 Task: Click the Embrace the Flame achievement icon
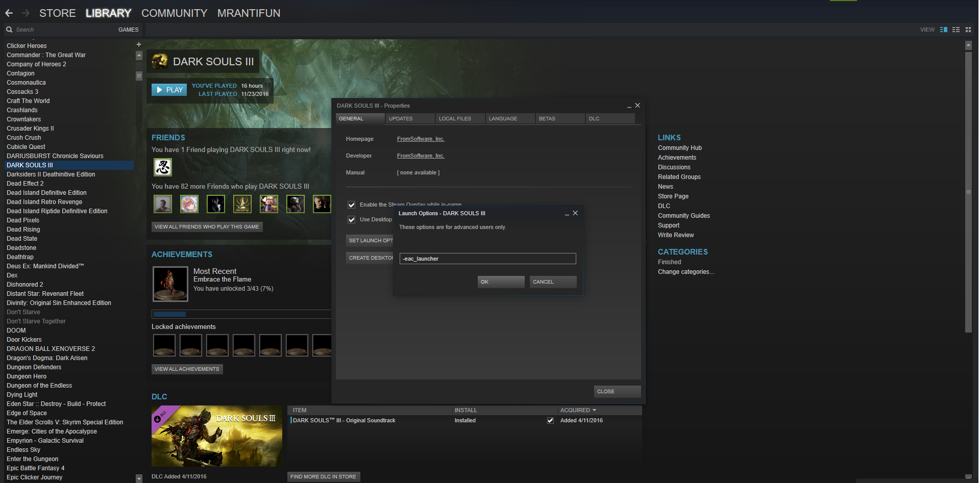coord(170,284)
